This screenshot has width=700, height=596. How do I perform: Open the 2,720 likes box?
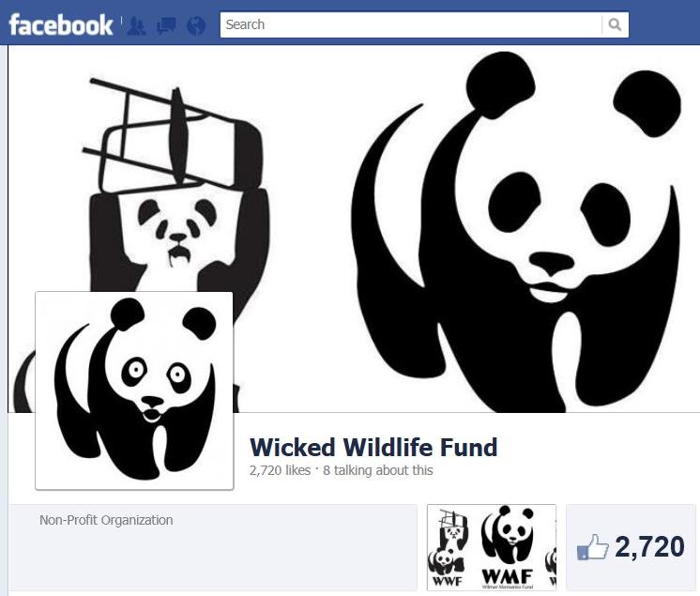pyautogui.click(x=631, y=547)
